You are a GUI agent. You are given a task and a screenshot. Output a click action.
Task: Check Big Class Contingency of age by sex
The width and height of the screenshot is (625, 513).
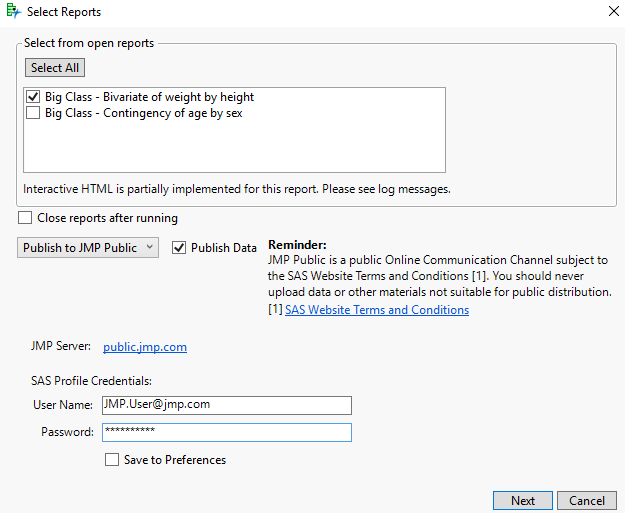click(x=33, y=114)
